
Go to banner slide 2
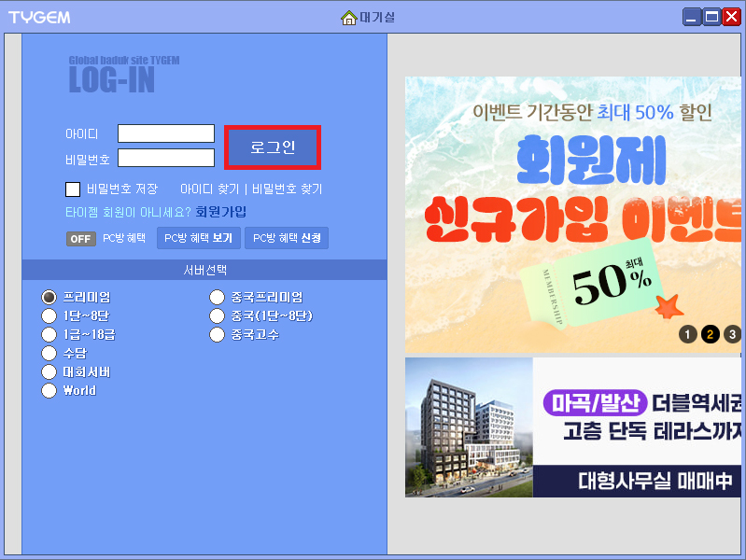click(710, 334)
